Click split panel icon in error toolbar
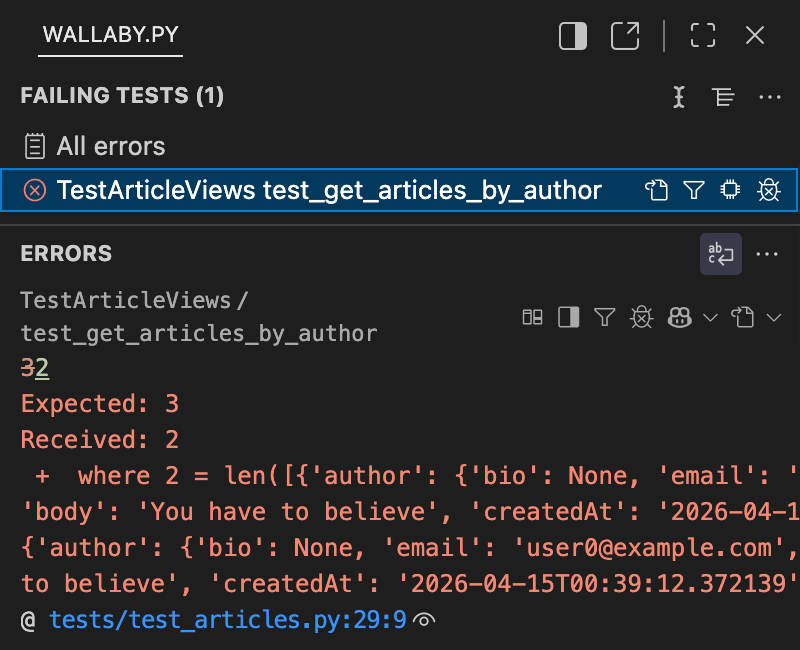 pyautogui.click(x=568, y=317)
